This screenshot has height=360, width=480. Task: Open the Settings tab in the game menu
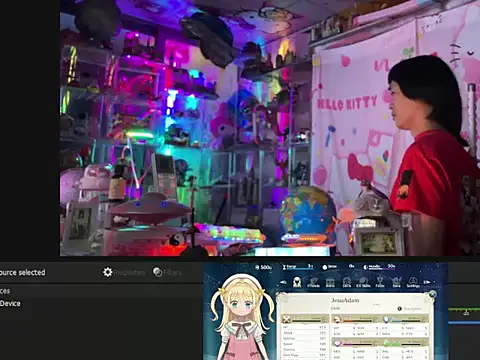[x=413, y=283]
